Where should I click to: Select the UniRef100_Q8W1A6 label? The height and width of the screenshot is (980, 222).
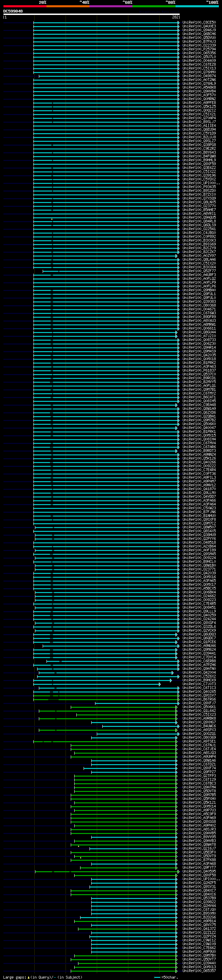point(199,761)
